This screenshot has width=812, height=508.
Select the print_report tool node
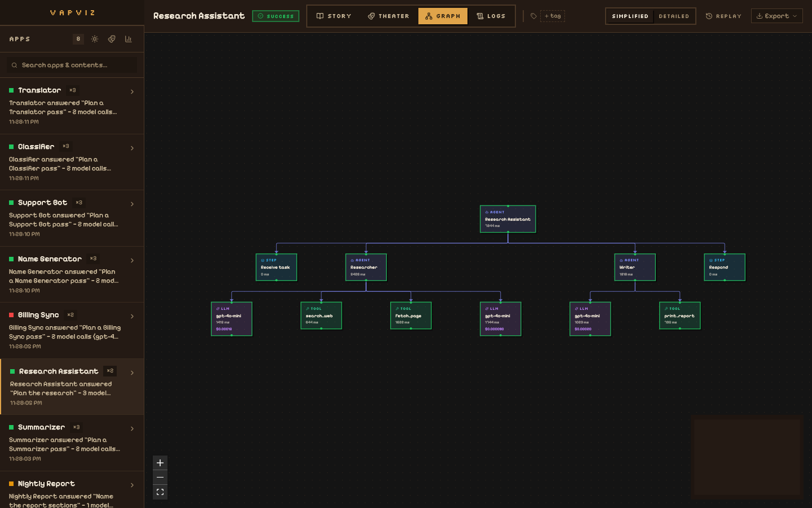(679, 316)
